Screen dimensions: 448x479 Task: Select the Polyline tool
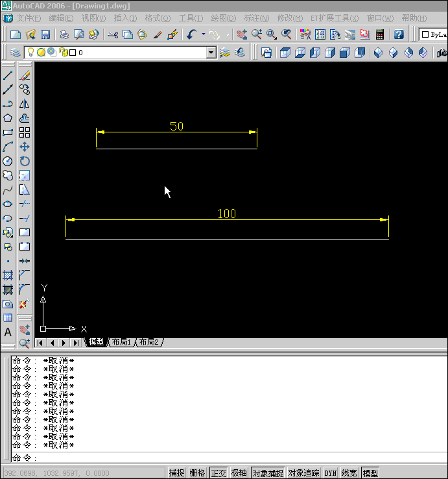[8, 104]
